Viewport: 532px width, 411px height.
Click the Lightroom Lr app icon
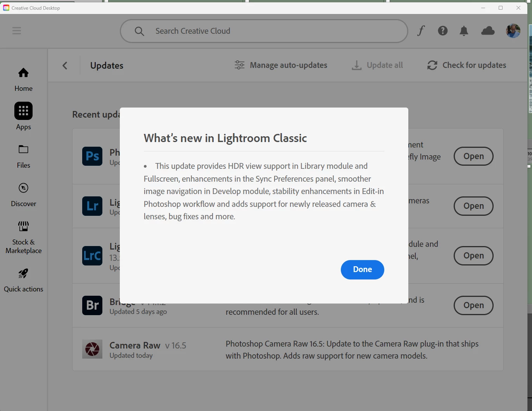92,206
